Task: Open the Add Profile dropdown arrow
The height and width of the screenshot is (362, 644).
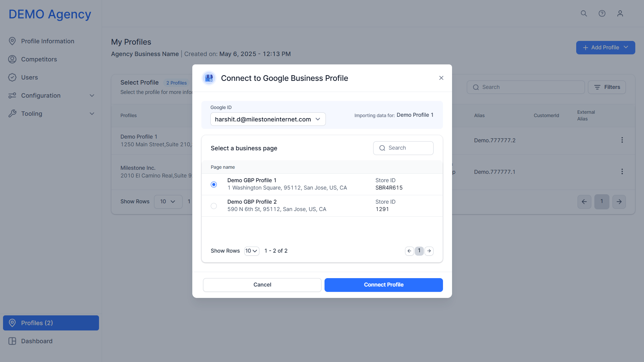Action: click(x=626, y=47)
